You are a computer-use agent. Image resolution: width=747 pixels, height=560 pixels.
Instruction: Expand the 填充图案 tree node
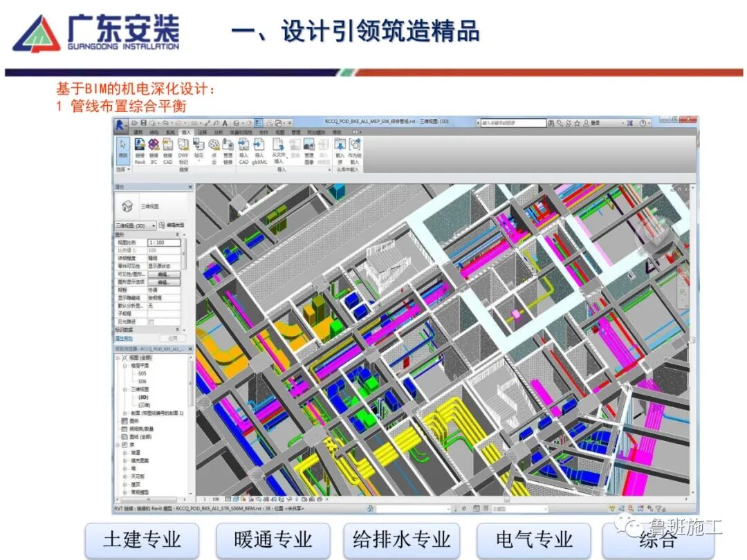[x=124, y=460]
